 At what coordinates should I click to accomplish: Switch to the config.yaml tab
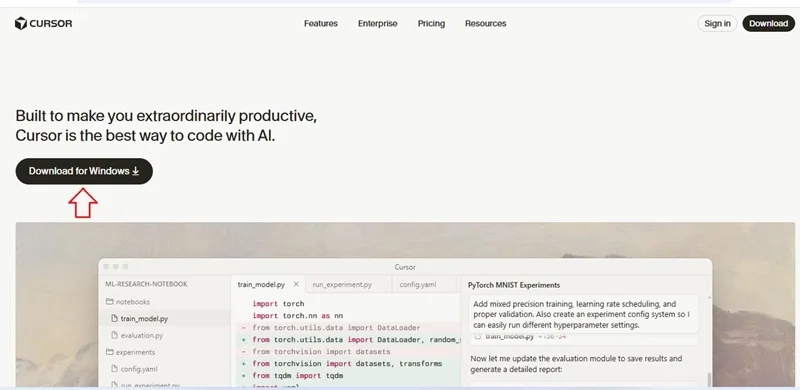(x=417, y=284)
